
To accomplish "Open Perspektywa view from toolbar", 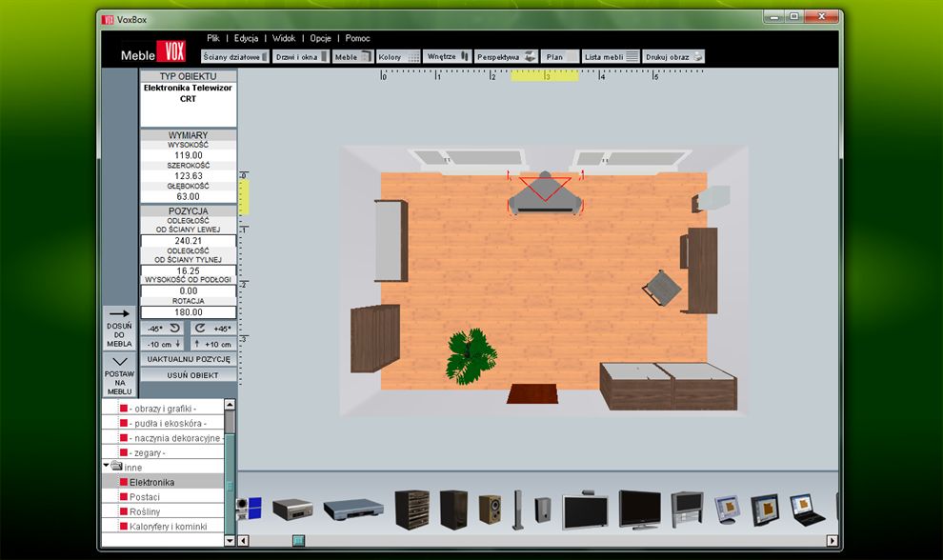I will coord(506,57).
